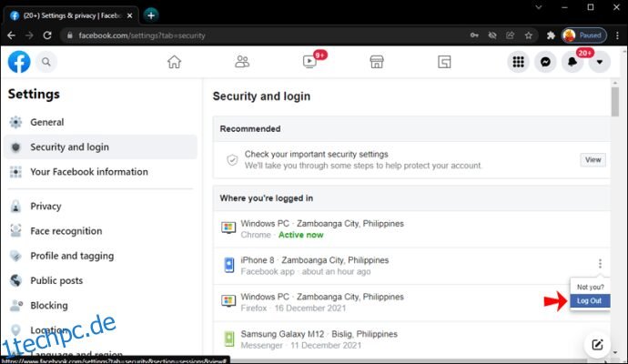The image size is (628, 364).
Task: Open options for the iPhone 8 session
Action: (600, 264)
